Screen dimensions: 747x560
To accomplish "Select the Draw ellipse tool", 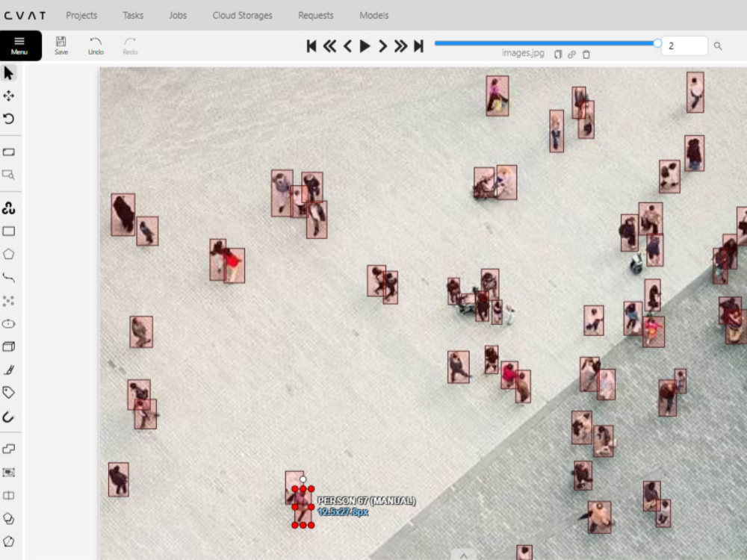I will (x=8, y=324).
